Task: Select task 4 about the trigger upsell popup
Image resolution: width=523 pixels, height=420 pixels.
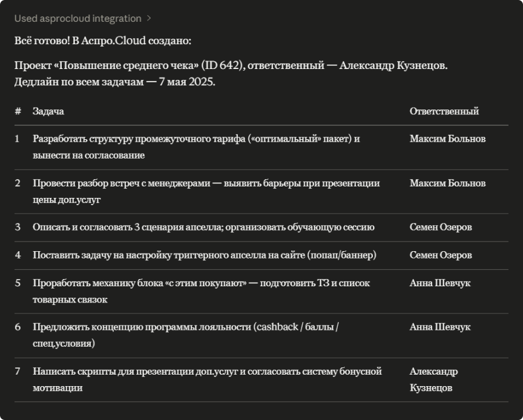Action: tap(205, 255)
